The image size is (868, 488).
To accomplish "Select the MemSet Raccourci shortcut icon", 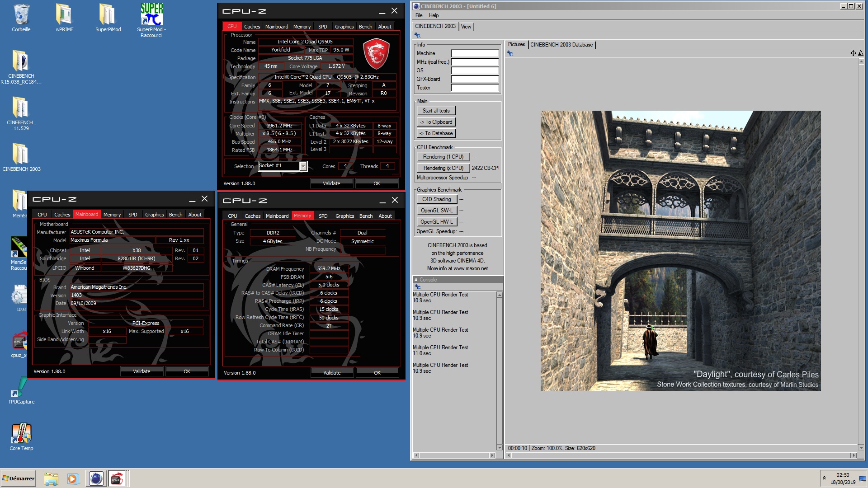I will (x=19, y=253).
